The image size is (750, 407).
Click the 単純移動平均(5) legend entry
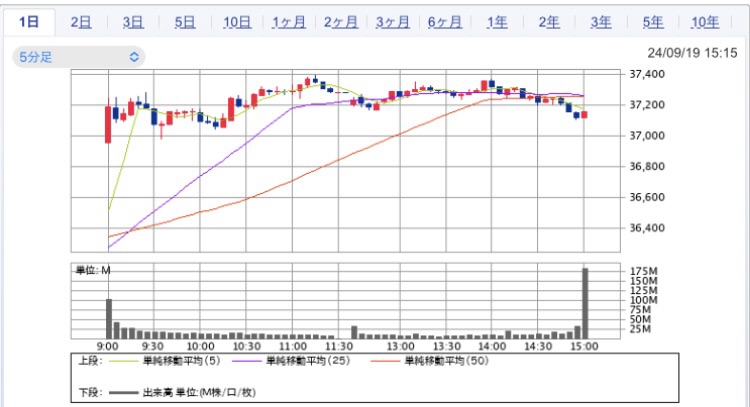(x=182, y=361)
